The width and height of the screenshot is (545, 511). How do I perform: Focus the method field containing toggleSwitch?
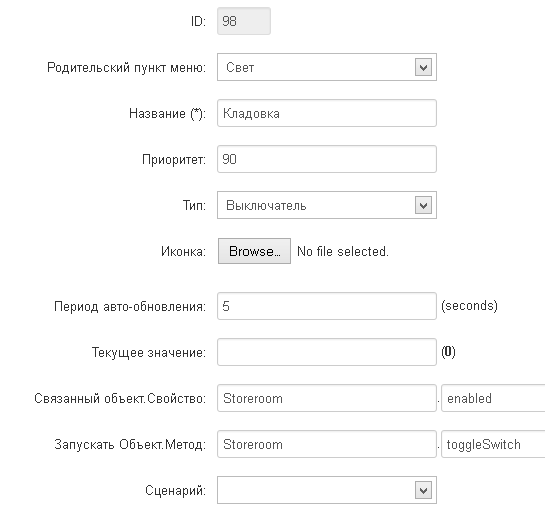[x=493, y=444]
